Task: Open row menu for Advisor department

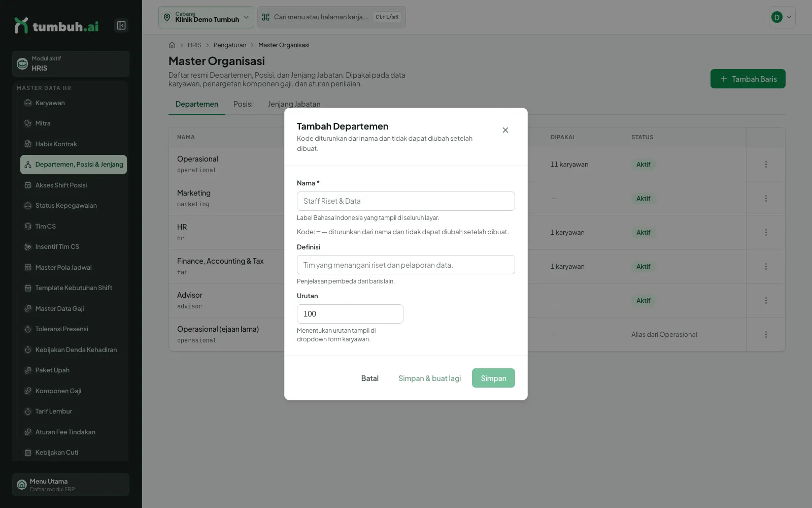Action: pyautogui.click(x=766, y=300)
